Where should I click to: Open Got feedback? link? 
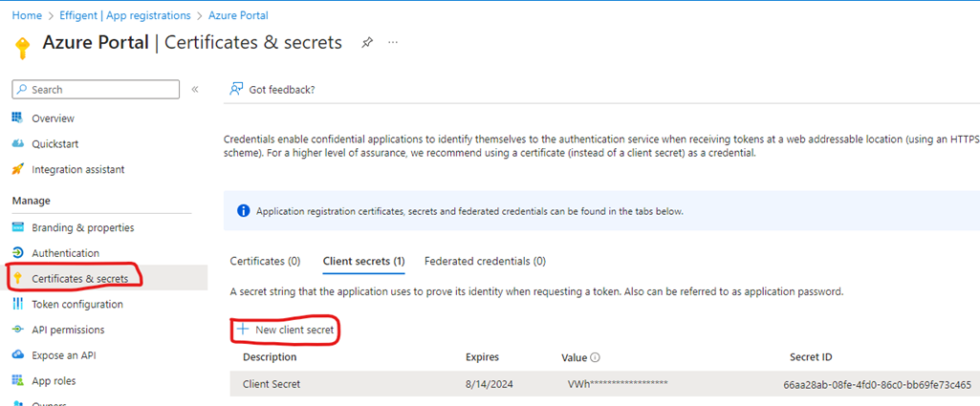coord(282,90)
